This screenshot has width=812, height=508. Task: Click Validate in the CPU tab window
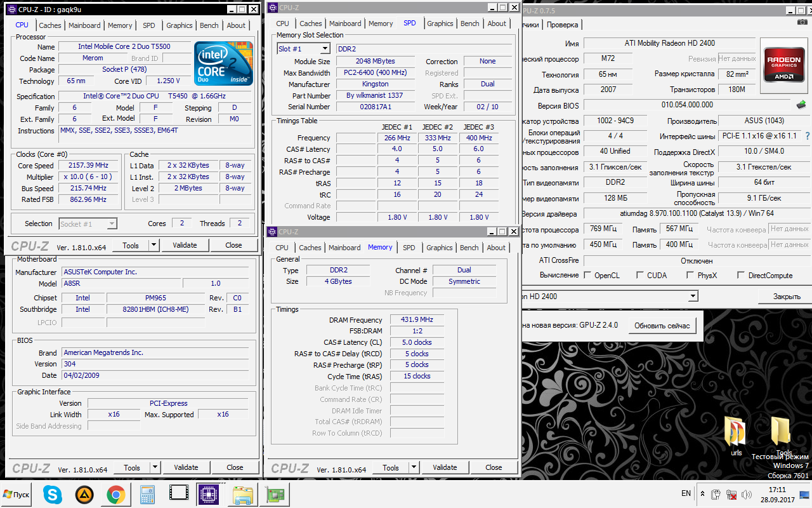click(185, 245)
